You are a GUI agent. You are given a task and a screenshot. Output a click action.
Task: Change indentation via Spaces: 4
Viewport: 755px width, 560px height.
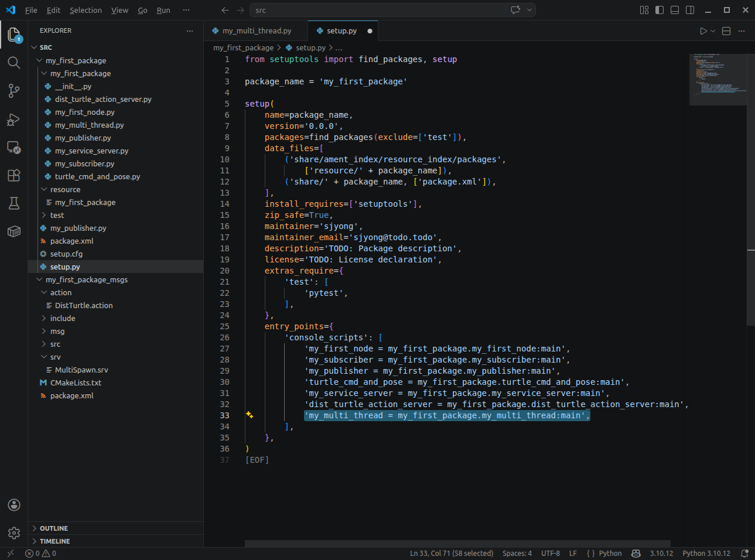pos(517,554)
